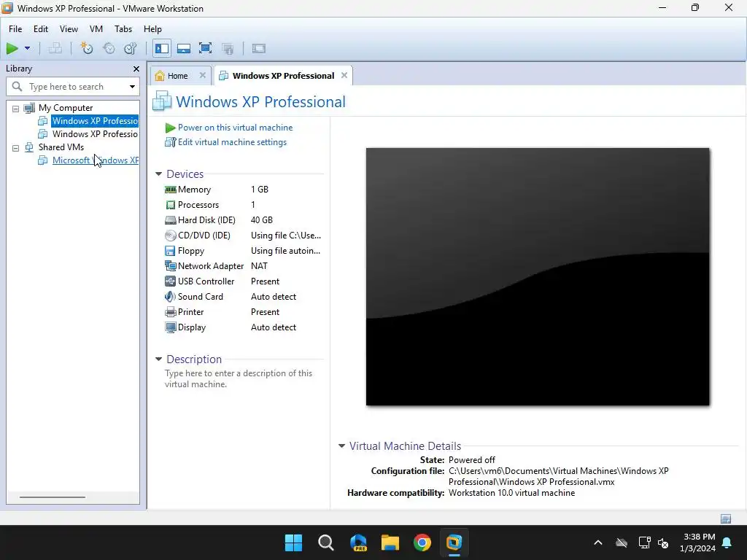Select the second Windows XP Professional entry
Image resolution: width=747 pixels, height=560 pixels.
[95, 134]
